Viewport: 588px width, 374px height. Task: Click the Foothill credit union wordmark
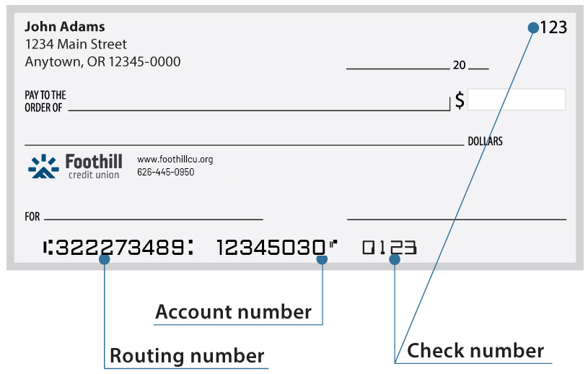point(94,166)
